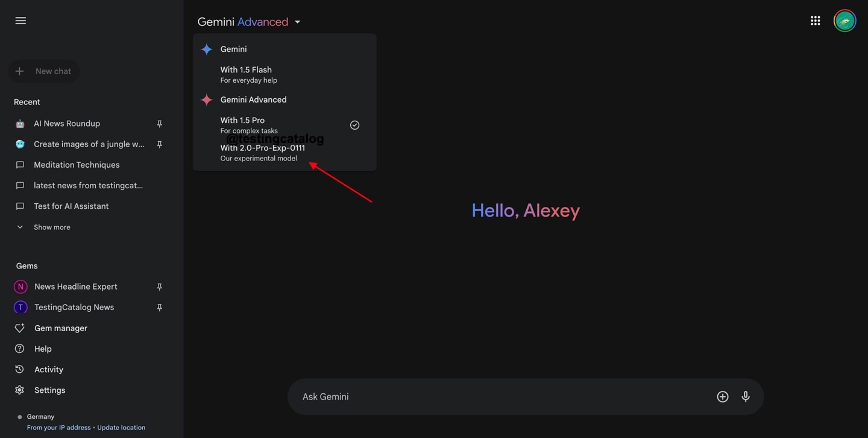The width and height of the screenshot is (868, 438).
Task: Click the Update location link
Action: coord(121,427)
